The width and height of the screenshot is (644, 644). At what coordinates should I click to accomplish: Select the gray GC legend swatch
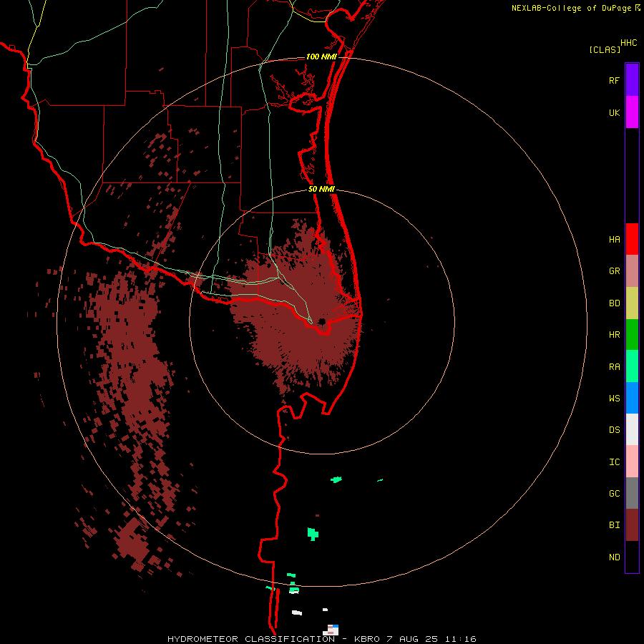(x=632, y=493)
